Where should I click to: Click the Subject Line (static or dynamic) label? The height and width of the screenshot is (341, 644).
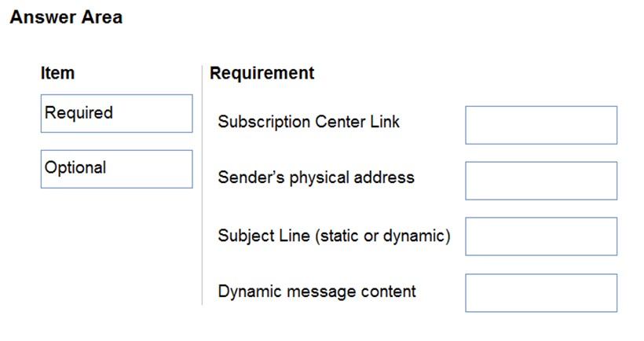point(335,236)
